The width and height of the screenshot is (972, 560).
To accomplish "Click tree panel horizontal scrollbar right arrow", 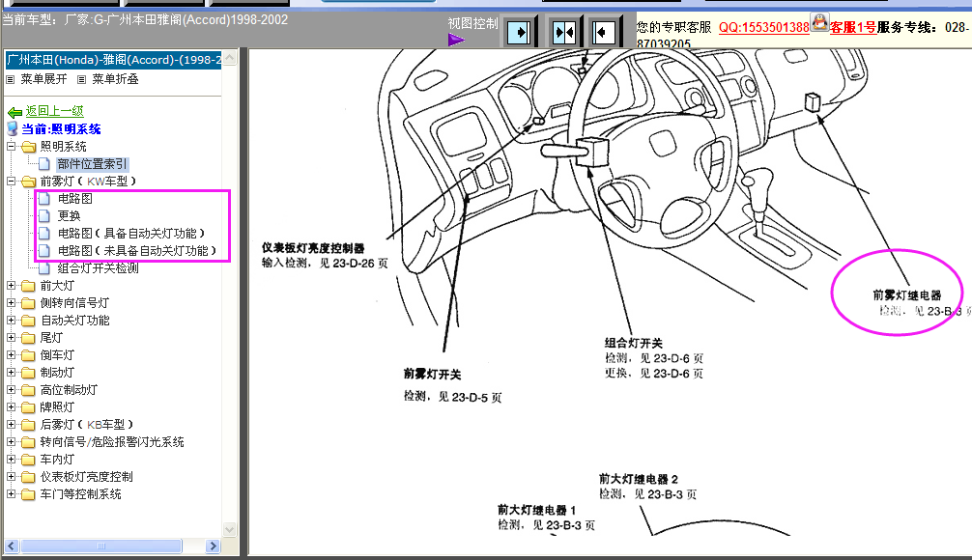I will point(213,546).
